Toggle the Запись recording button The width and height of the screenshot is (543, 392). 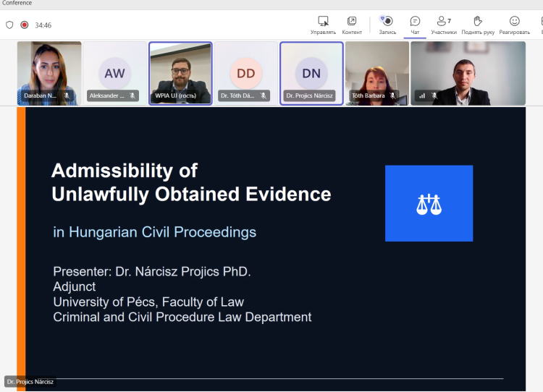[387, 25]
